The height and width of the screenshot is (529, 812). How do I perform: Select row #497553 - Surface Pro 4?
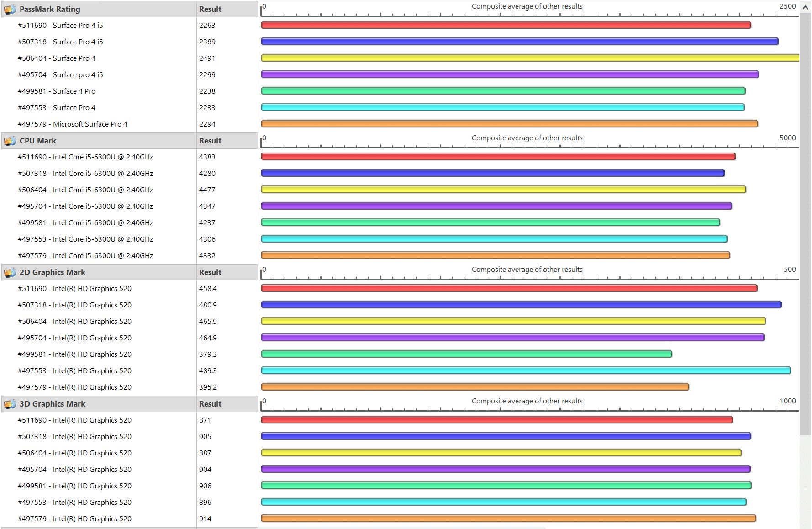point(57,108)
